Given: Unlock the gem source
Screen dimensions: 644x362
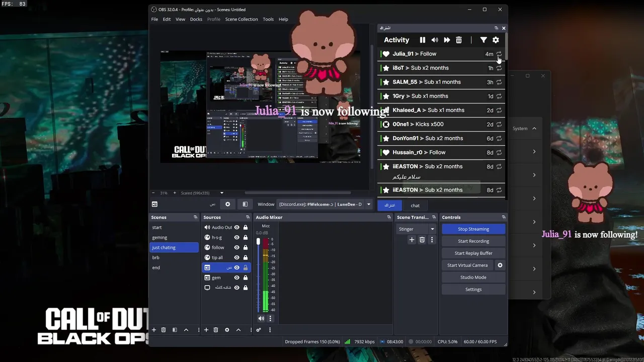Looking at the screenshot, I should point(246,278).
